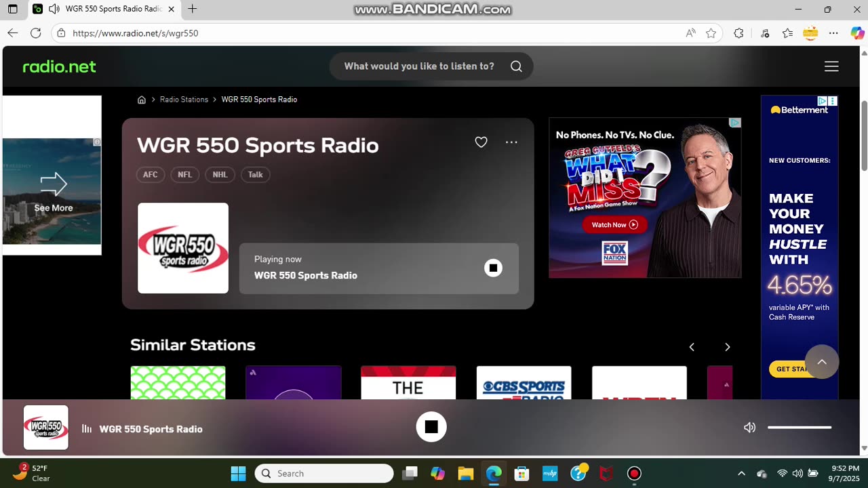Screen dimensions: 868x488
Task: Open the green patterned similar station card
Action: click(x=178, y=383)
